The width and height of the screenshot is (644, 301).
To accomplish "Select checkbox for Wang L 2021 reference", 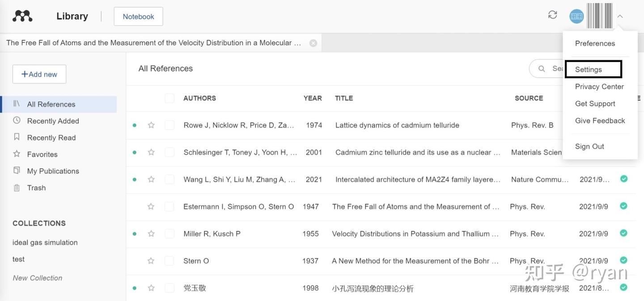I will 169,180.
